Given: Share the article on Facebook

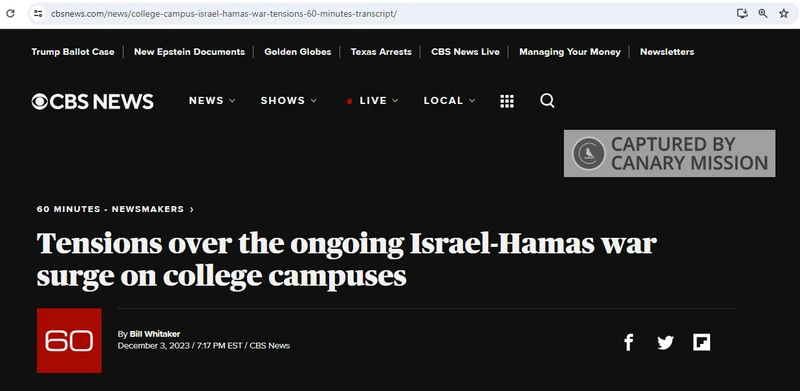Looking at the screenshot, I should [629, 342].
